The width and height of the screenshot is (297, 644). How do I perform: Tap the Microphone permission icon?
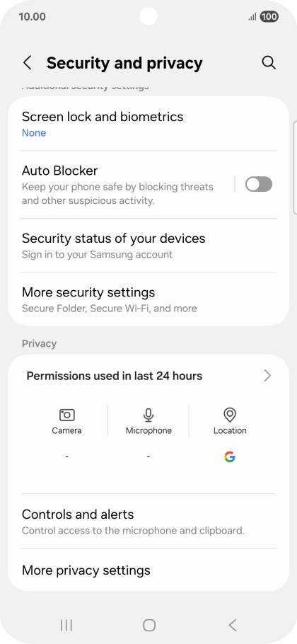(148, 415)
